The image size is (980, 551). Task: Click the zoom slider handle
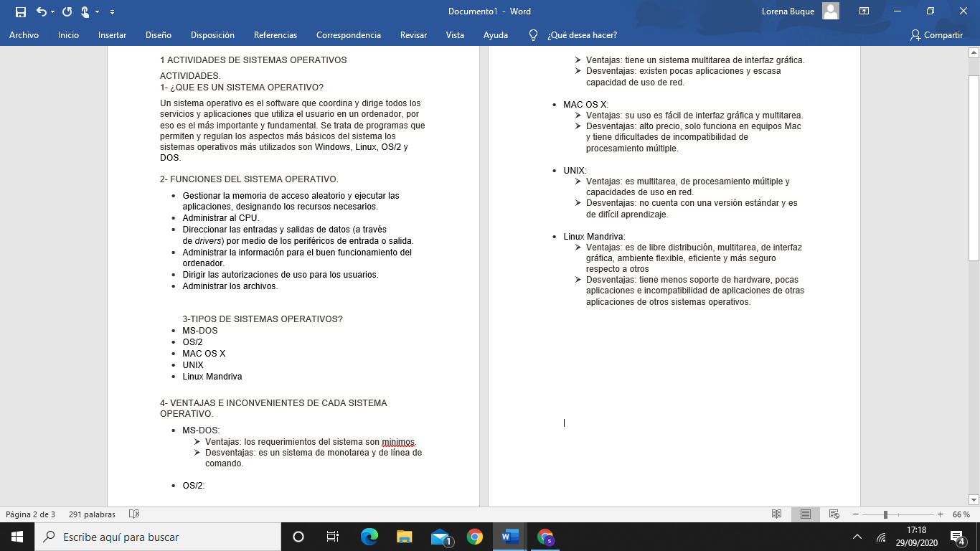point(885,514)
